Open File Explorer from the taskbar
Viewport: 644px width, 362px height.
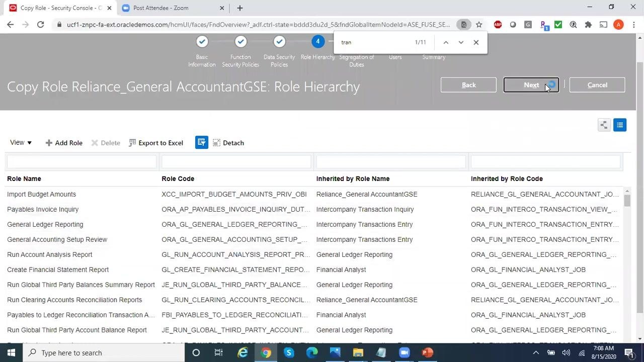[358, 352]
